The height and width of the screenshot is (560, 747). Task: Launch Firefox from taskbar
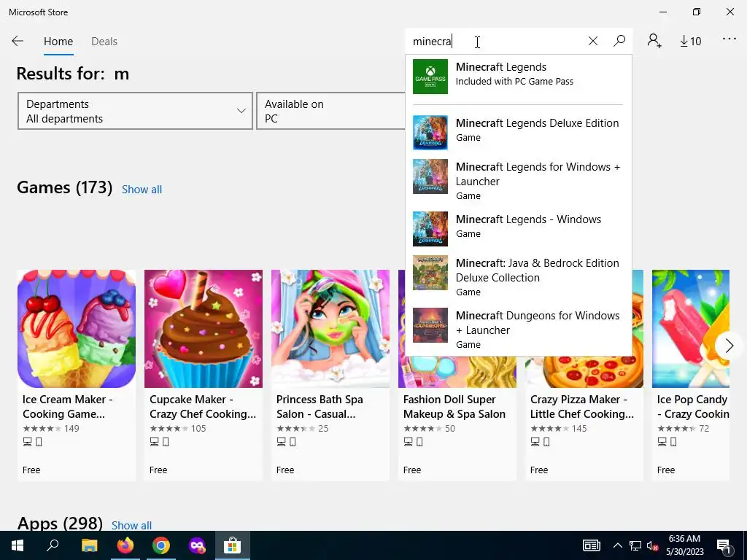125,545
